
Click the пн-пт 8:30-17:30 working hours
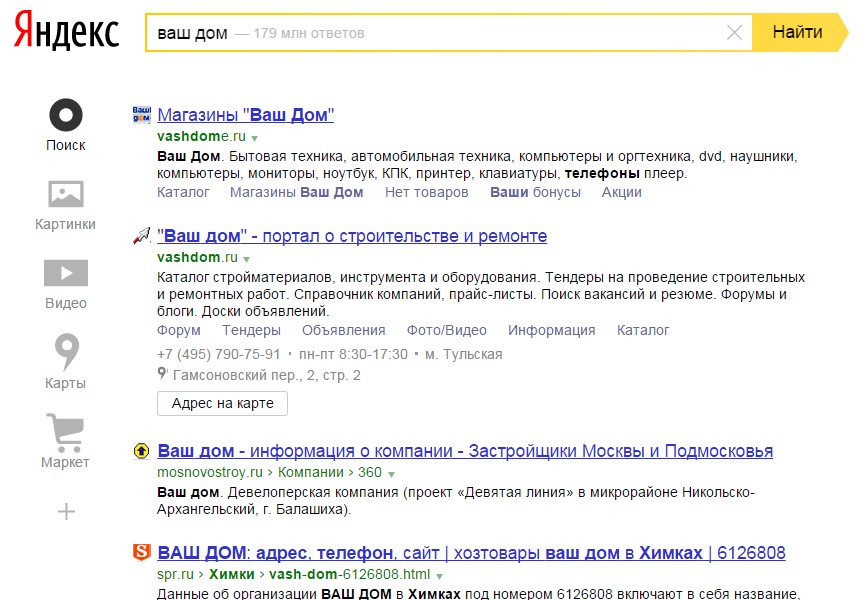tap(353, 354)
